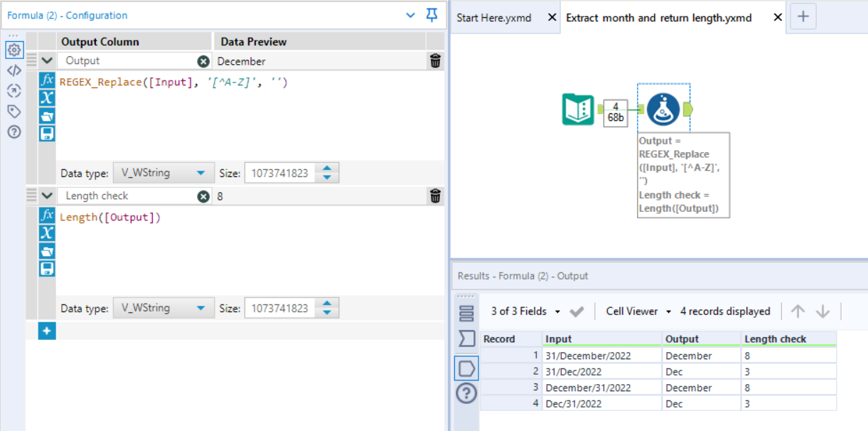The height and width of the screenshot is (431, 868).
Task: Insert column or constant in Length check expression
Action: [47, 233]
